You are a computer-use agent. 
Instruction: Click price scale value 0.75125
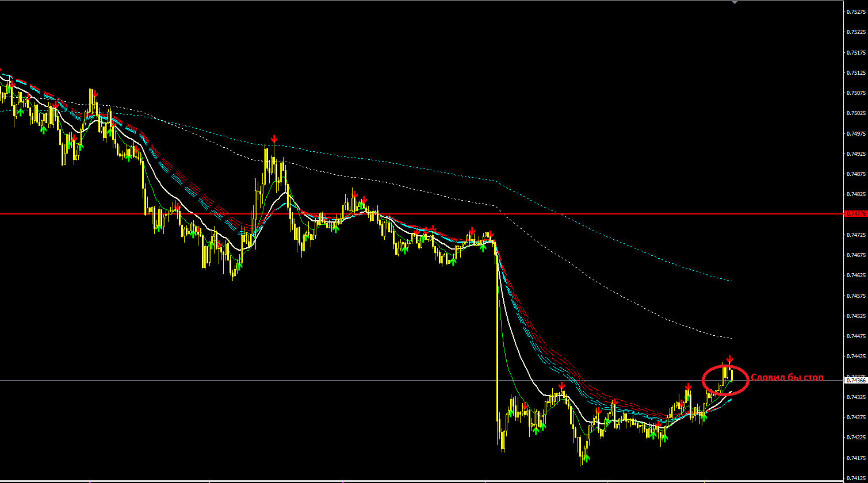tap(856, 73)
